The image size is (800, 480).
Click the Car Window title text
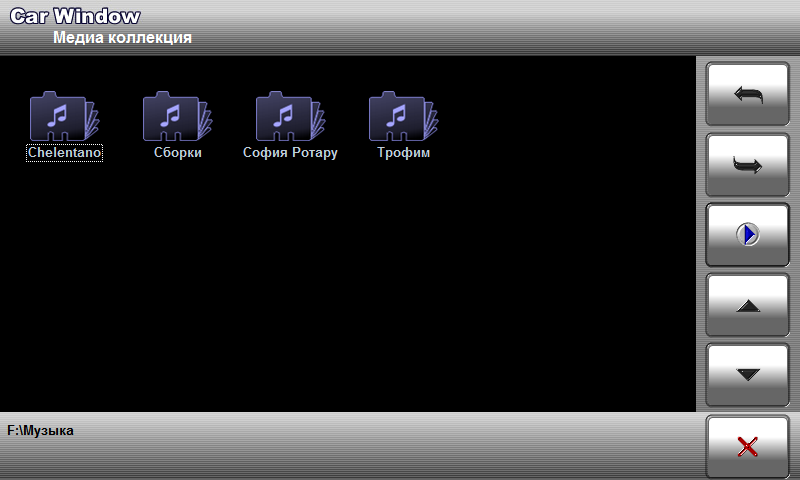pyautogui.click(x=75, y=16)
